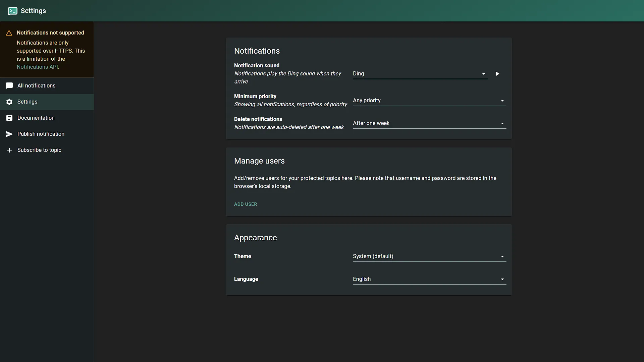The width and height of the screenshot is (644, 362).
Task: Click the 'Minimum priority' label
Action: click(255, 97)
